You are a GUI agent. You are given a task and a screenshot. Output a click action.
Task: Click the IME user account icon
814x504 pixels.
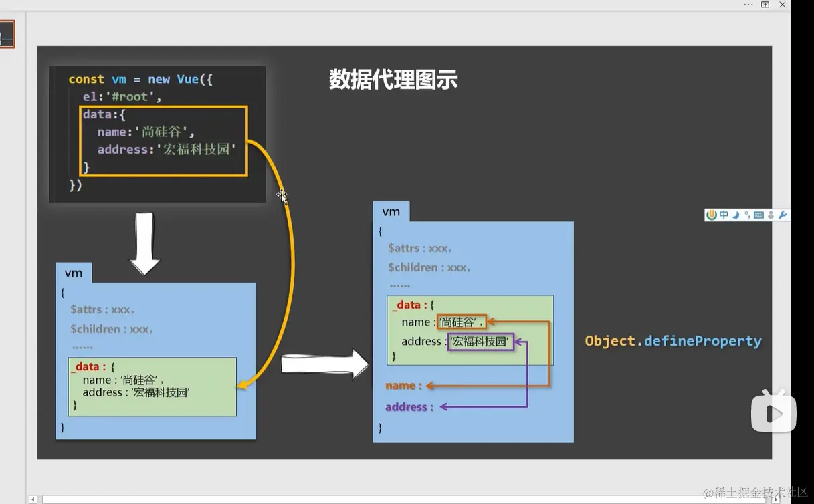tap(771, 215)
